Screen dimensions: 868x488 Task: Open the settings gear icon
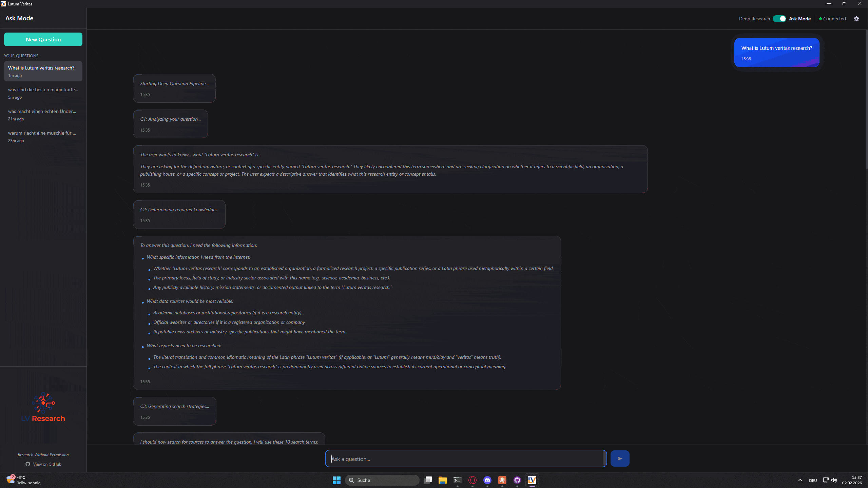[x=856, y=19]
